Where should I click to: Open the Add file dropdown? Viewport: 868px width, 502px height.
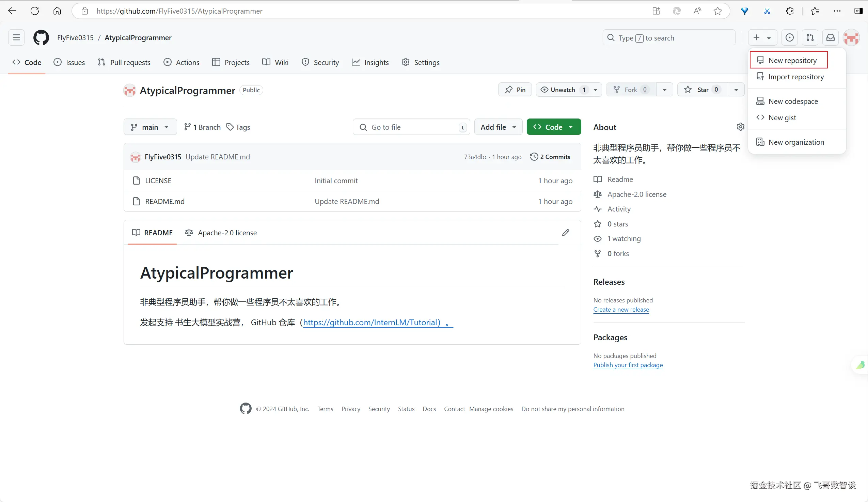coord(498,127)
